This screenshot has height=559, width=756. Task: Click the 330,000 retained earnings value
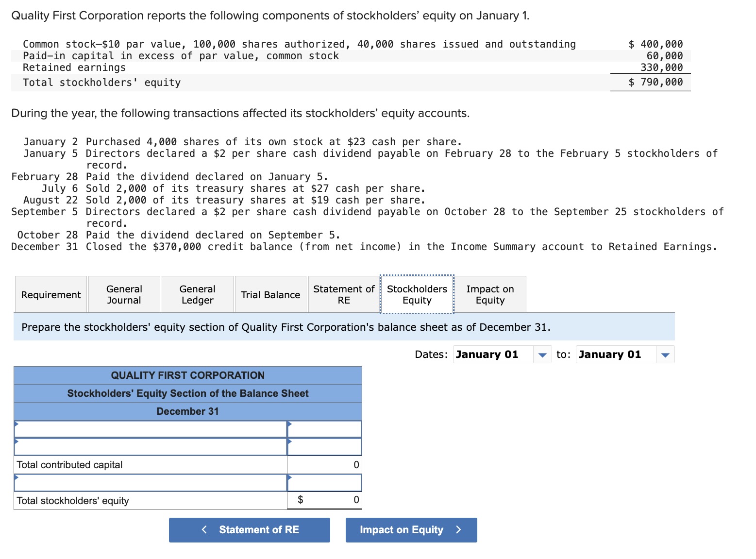click(662, 68)
